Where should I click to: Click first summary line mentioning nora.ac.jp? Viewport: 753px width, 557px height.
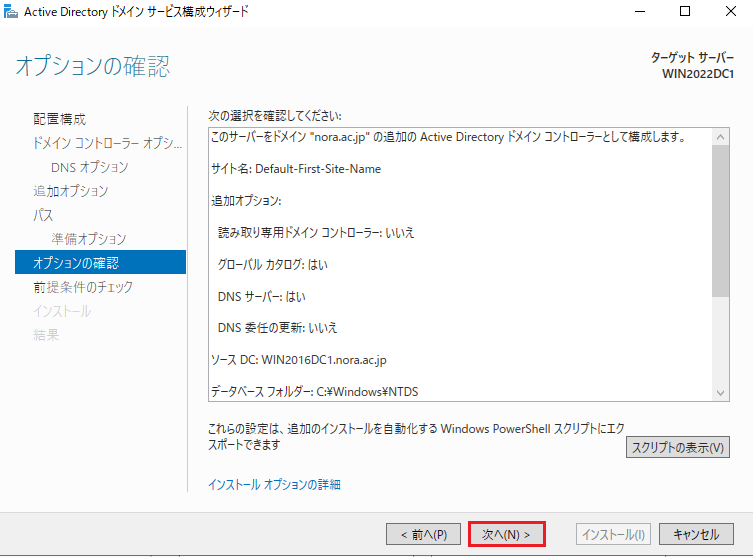[x=449, y=137]
